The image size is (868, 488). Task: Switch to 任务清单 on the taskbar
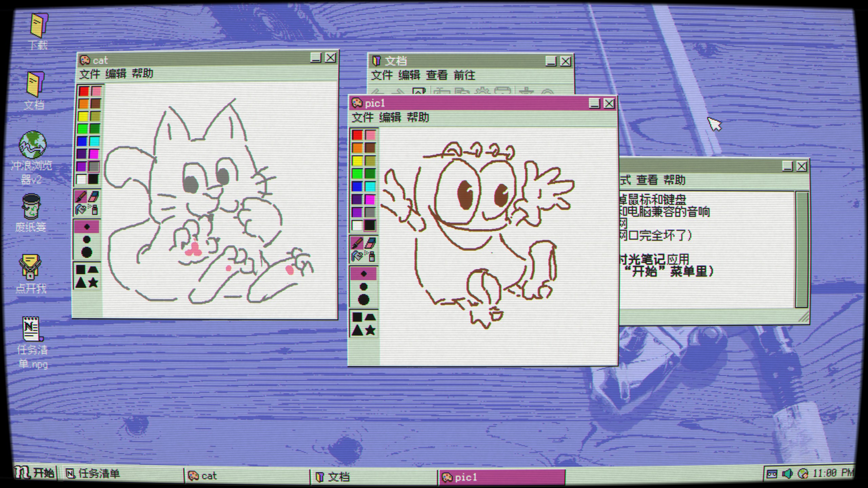point(122,473)
